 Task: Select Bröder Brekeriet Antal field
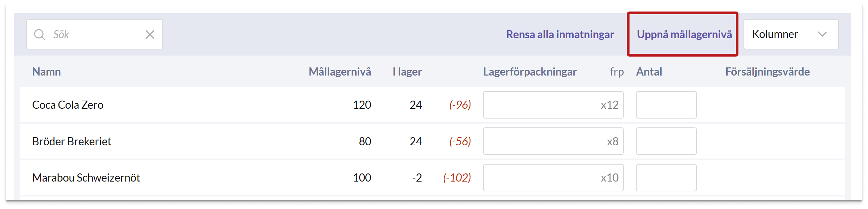point(666,141)
